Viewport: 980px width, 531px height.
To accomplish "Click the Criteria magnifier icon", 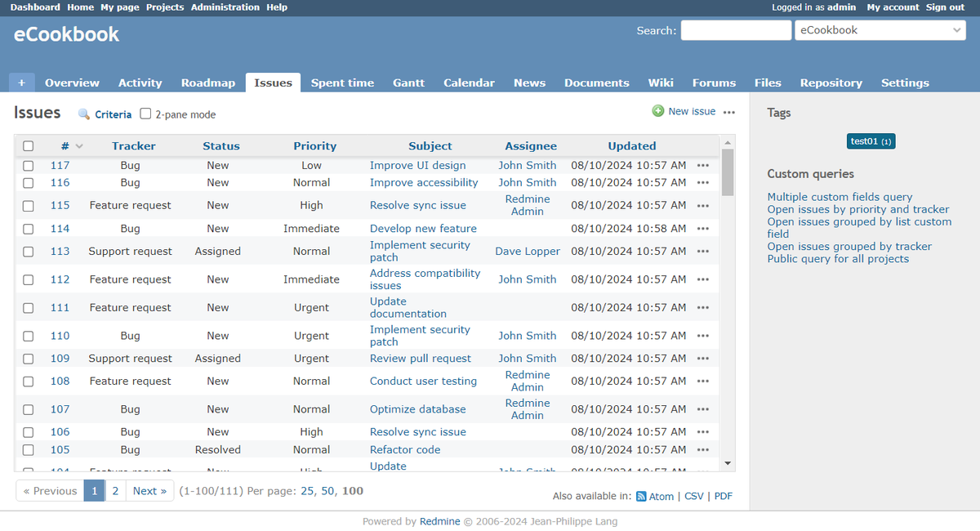I will coord(84,114).
